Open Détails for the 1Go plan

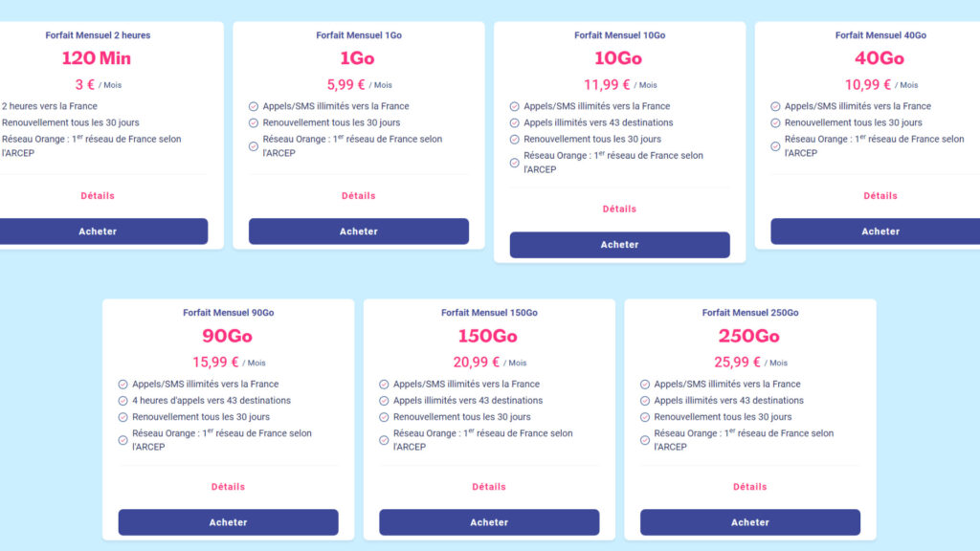(x=358, y=195)
